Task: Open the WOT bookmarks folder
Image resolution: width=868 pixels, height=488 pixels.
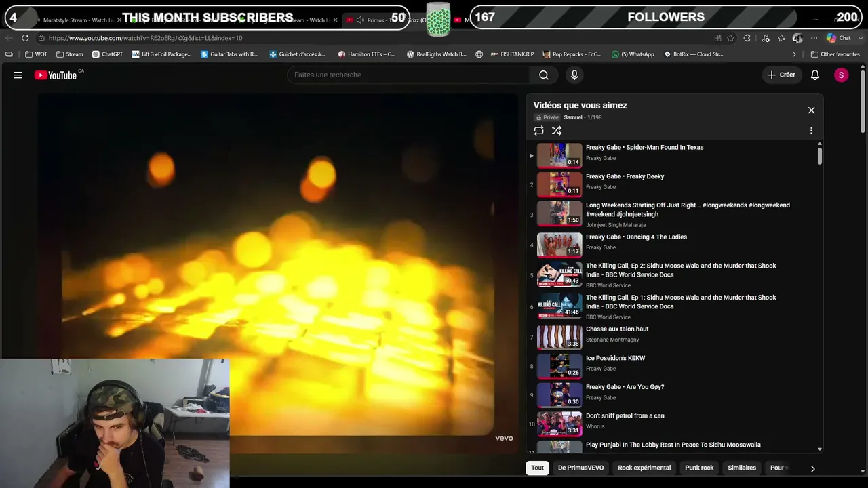Action: 36,54
